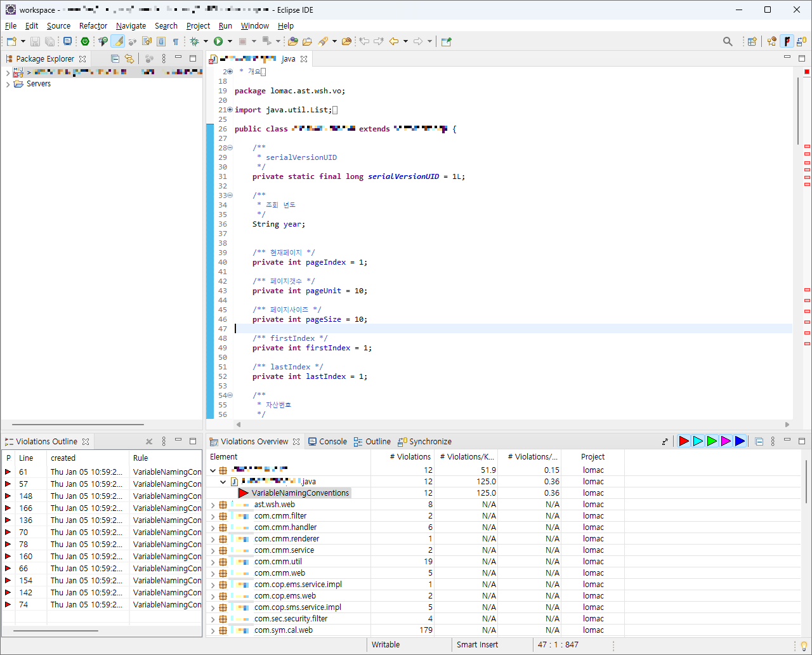This screenshot has width=812, height=655.
Task: Click the editor vertical scrollbar thumb
Action: coord(798,110)
